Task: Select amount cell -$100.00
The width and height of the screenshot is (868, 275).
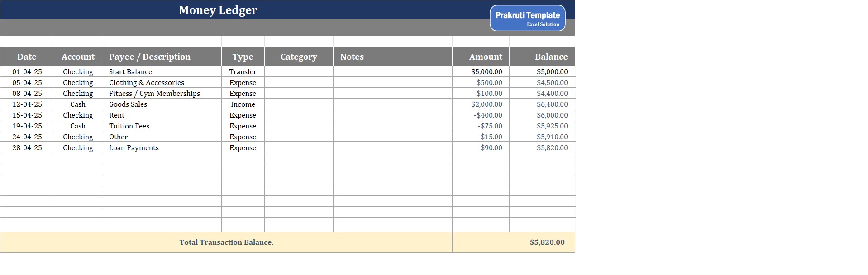Action: (x=481, y=93)
